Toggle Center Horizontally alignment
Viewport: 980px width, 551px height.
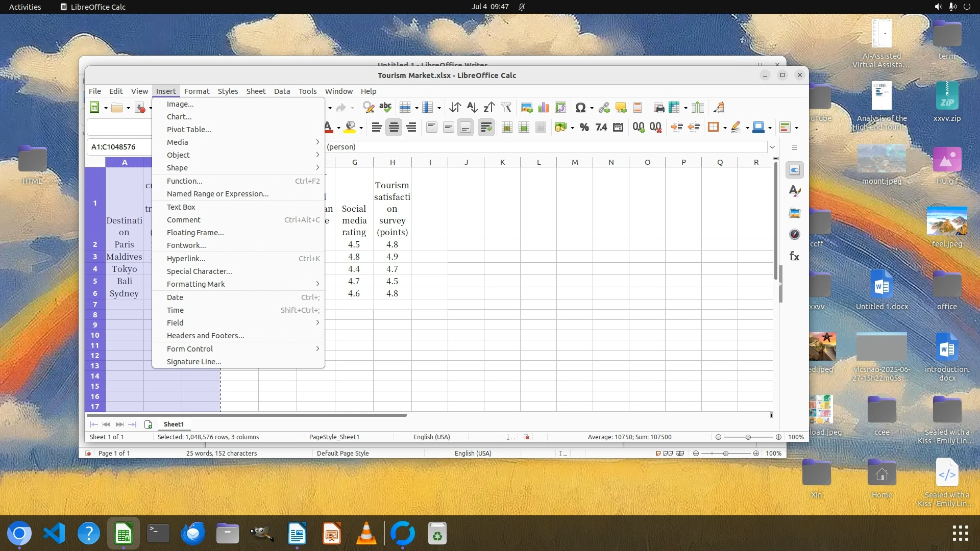(394, 128)
